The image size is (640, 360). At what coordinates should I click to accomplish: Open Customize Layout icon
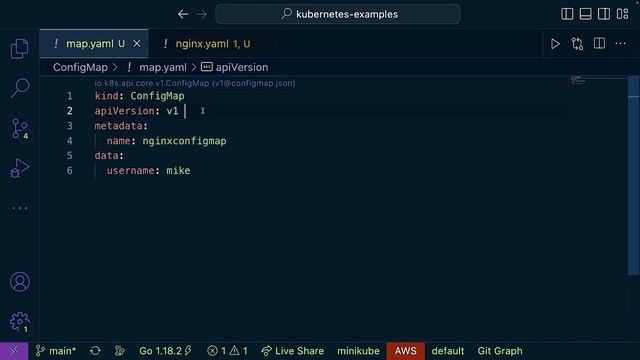point(622,14)
